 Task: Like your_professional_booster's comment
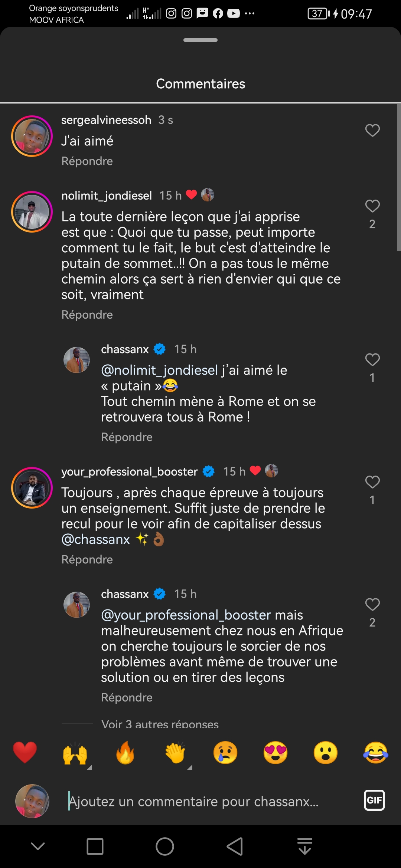[372, 482]
